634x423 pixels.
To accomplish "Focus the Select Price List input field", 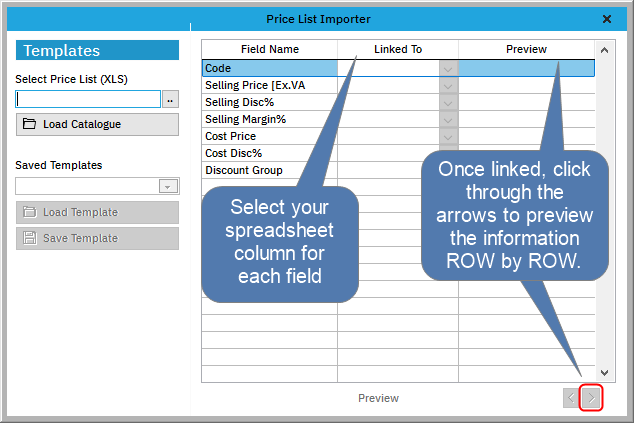I will pos(88,99).
